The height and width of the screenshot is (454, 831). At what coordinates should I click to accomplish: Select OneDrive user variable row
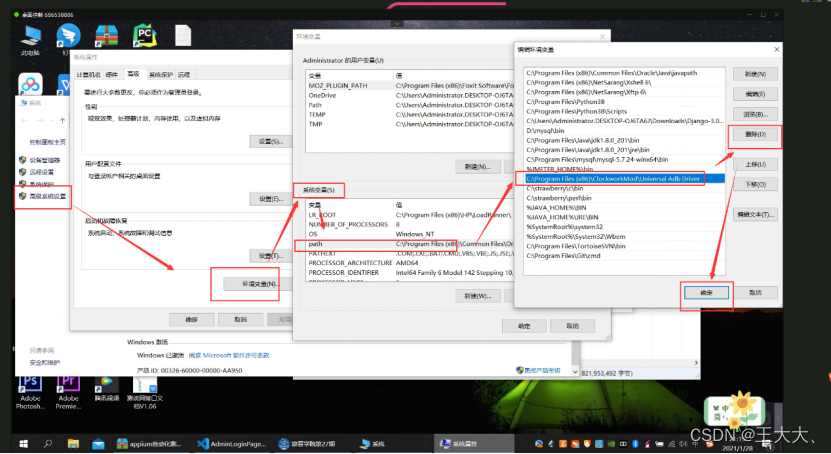(x=410, y=95)
